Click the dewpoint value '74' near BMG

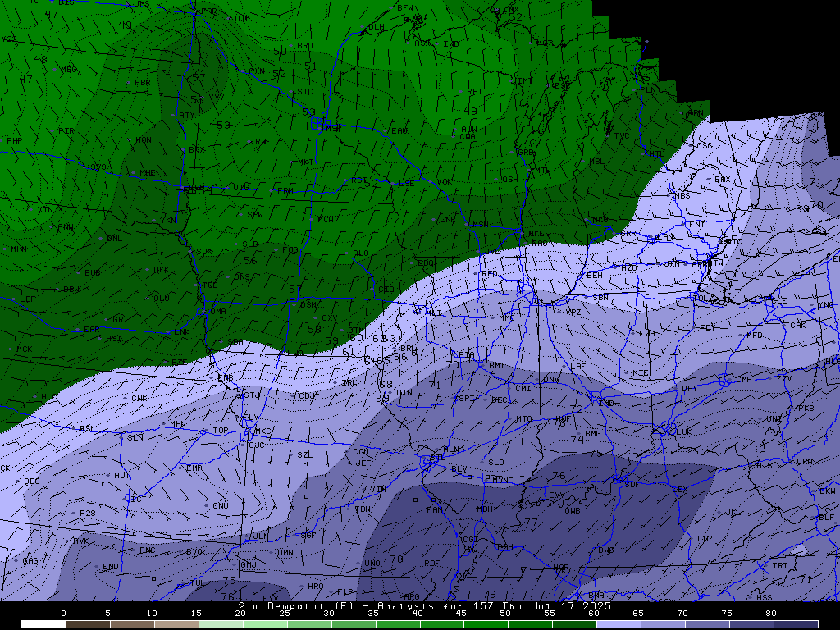(577, 440)
